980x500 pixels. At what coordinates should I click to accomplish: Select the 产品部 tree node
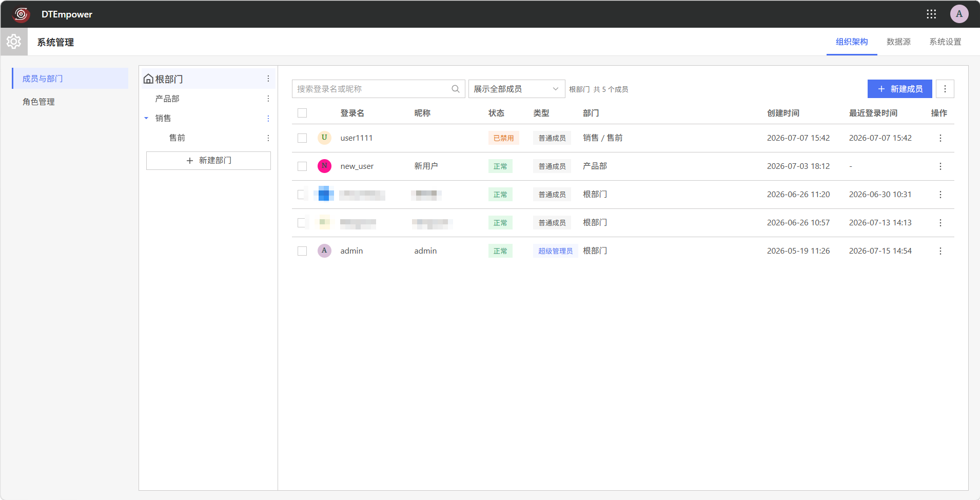coord(167,99)
